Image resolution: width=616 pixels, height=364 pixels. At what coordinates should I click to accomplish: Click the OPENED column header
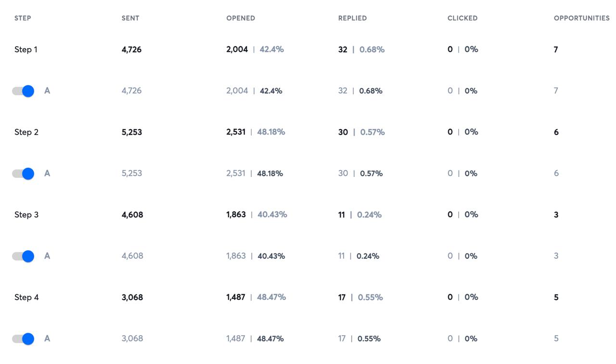(x=241, y=18)
